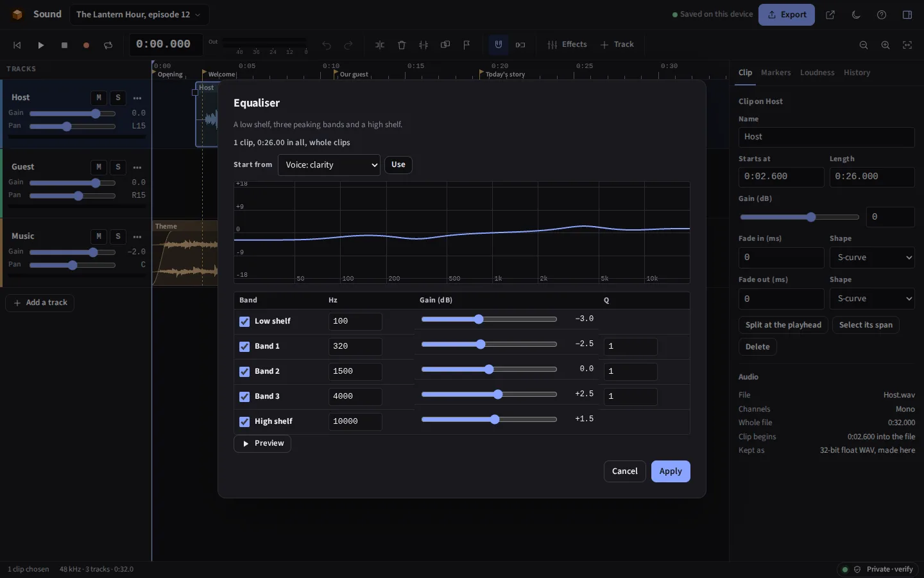Uncheck the Low shelf band checkbox
Screen dimensions: 924x578
coord(244,322)
